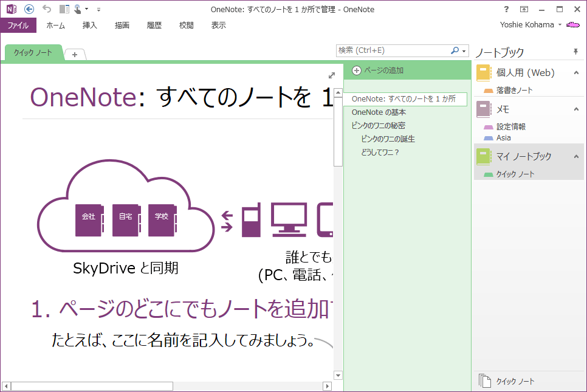Image resolution: width=587 pixels, height=392 pixels.
Task: Click the plus circle icon beside ページの追加
Action: pyautogui.click(x=356, y=70)
